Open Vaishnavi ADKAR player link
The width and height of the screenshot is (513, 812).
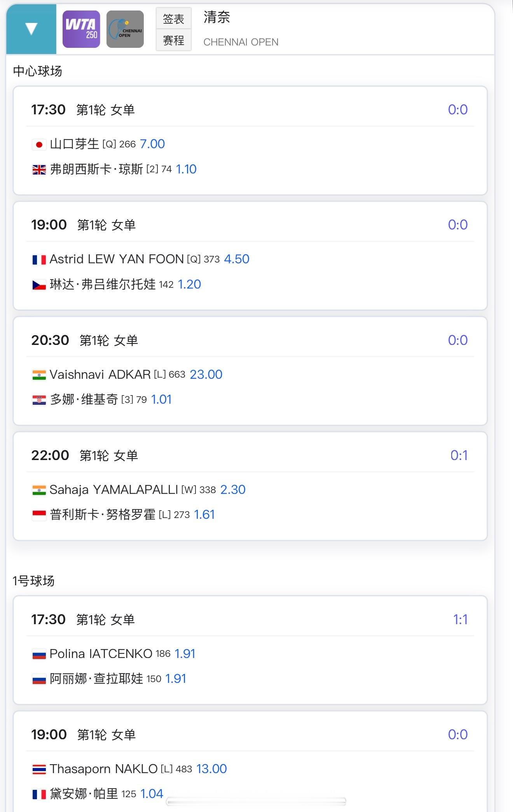(x=100, y=374)
